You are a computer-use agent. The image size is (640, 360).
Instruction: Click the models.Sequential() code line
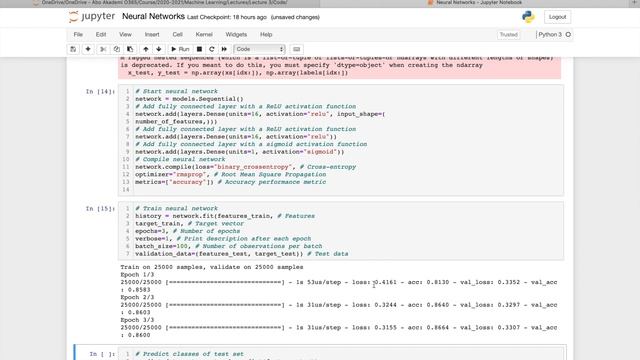189,99
